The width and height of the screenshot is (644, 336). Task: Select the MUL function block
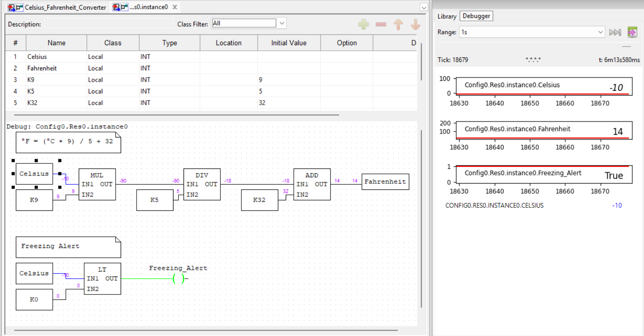pos(97,184)
